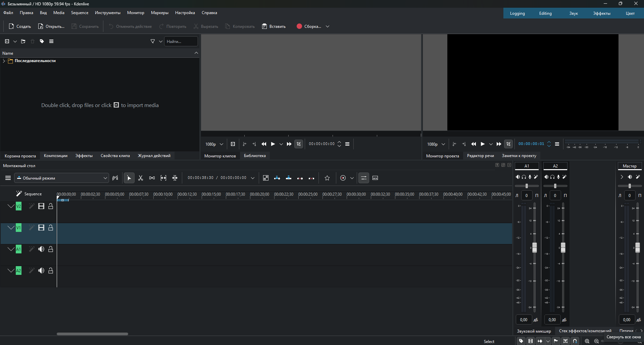Click the Создать button
This screenshot has width=644, height=345.
20,27
